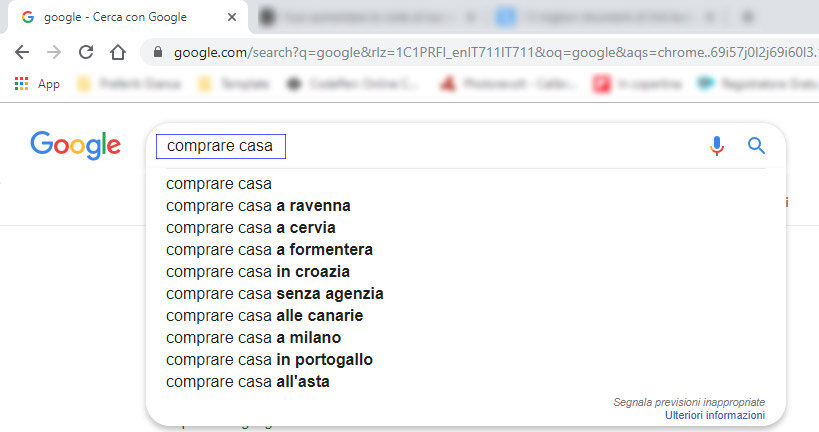Image resolution: width=819 pixels, height=432 pixels.
Task: Click the 'Ulteriori informazioni' link
Action: [x=714, y=415]
